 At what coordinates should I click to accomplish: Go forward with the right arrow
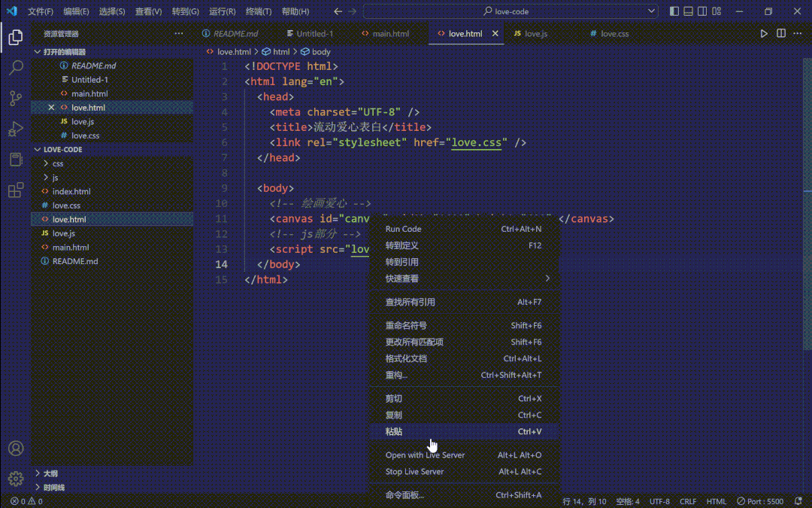pos(352,11)
